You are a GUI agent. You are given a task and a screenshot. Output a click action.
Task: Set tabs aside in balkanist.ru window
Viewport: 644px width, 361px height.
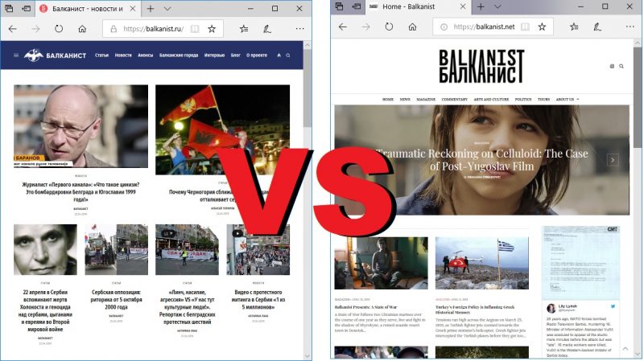[x=27, y=8]
